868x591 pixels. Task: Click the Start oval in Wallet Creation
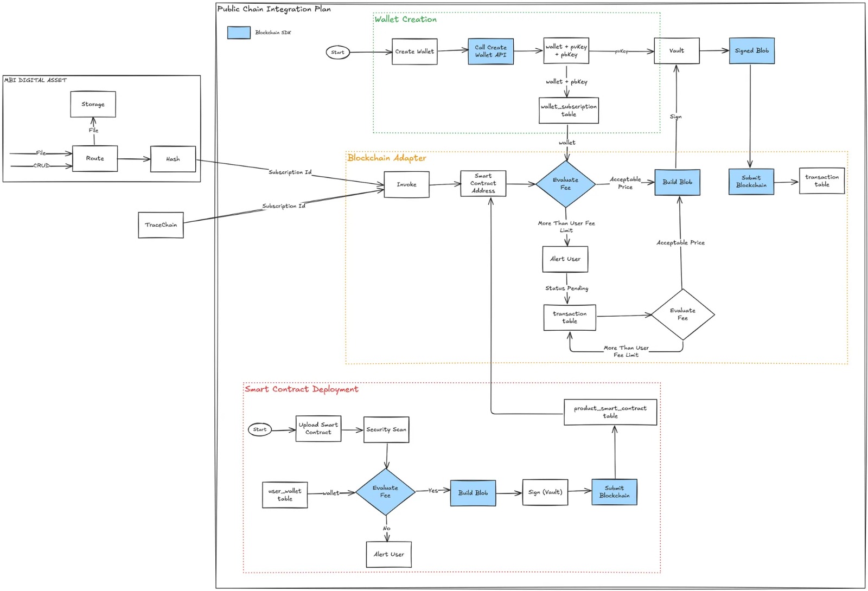point(337,52)
